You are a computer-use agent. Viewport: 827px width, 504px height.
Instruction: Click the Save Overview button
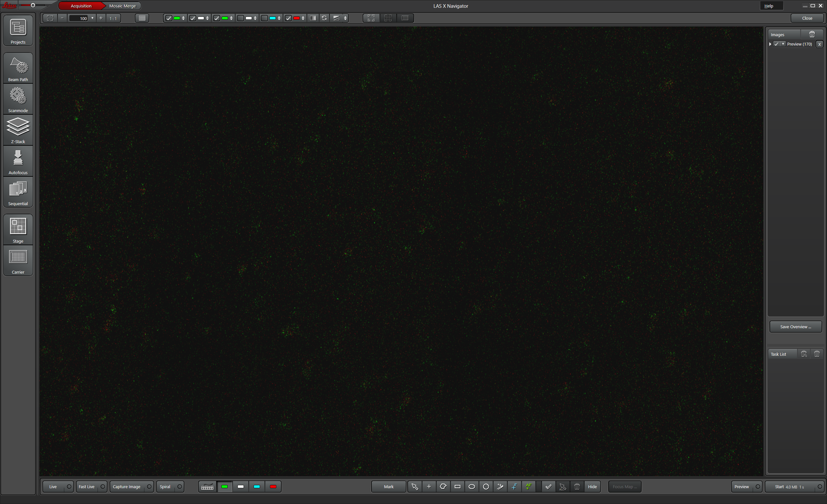pos(795,327)
